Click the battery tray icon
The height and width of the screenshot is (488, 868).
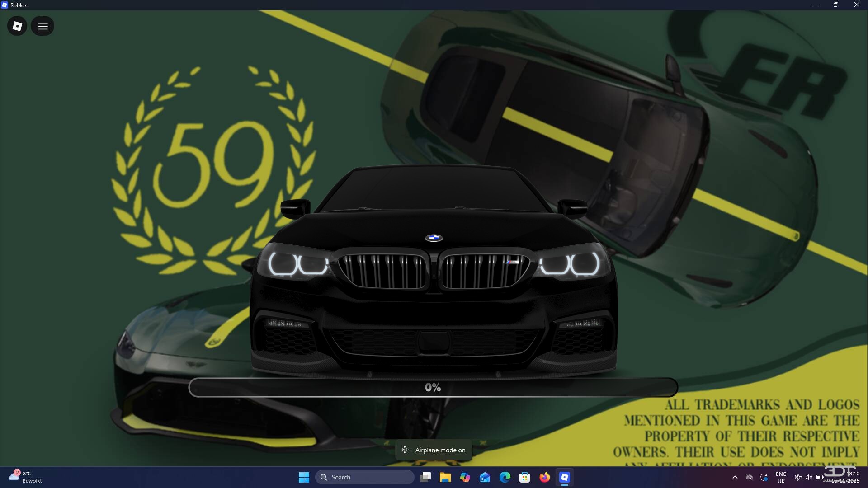[x=820, y=477]
